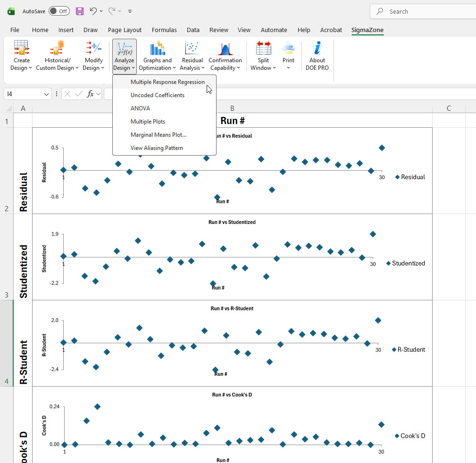Open the Undo history dropdown arrow

(101, 11)
